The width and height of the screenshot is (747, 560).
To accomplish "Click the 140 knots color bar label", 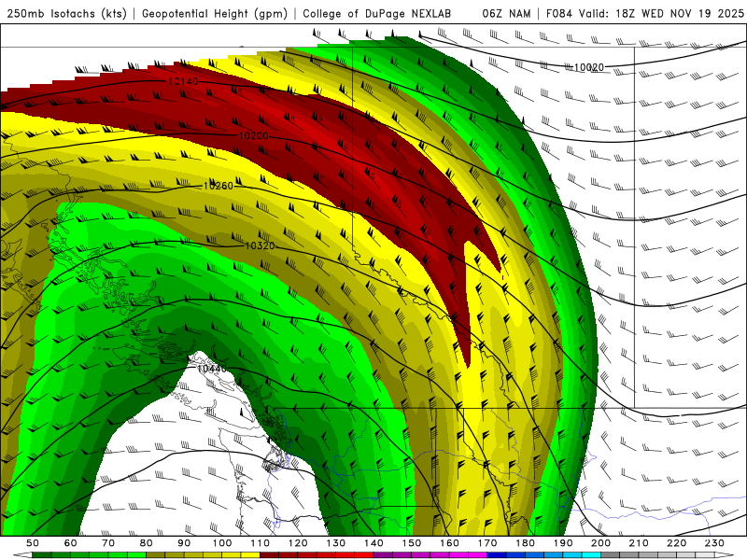I will [373, 543].
